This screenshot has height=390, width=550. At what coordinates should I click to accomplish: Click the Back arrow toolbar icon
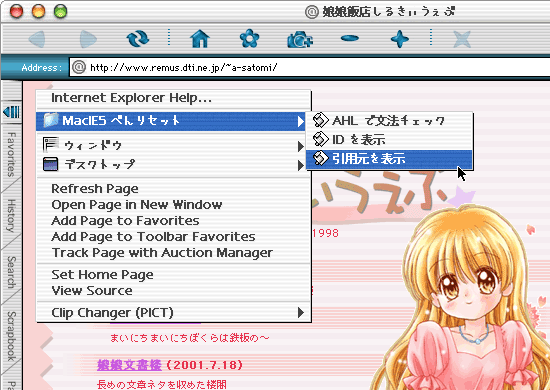(37, 39)
